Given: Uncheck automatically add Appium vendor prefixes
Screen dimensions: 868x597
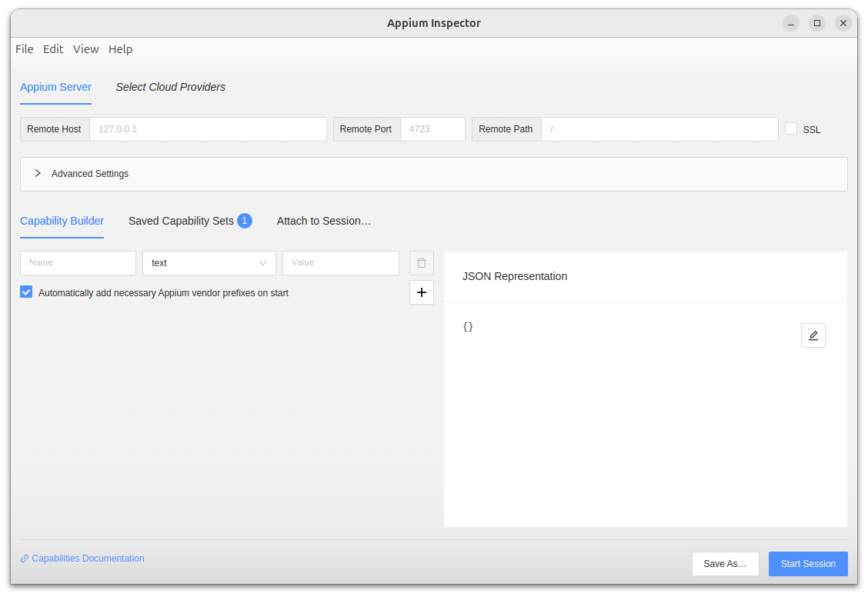Looking at the screenshot, I should (26, 292).
